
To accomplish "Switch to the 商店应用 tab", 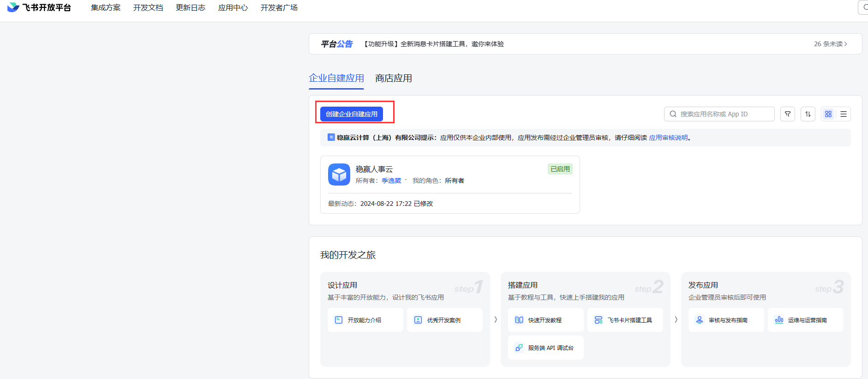I will tap(394, 78).
